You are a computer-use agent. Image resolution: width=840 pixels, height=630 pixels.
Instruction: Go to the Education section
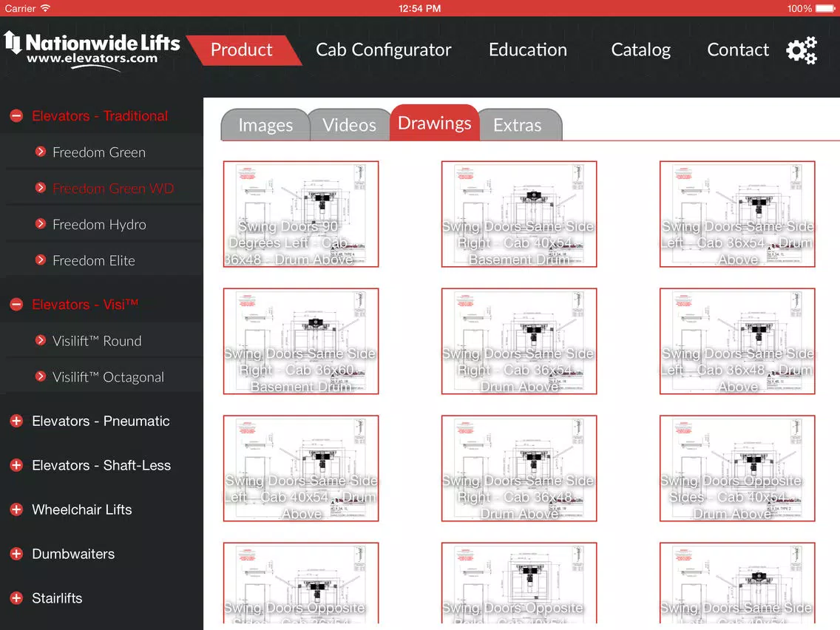click(x=528, y=50)
